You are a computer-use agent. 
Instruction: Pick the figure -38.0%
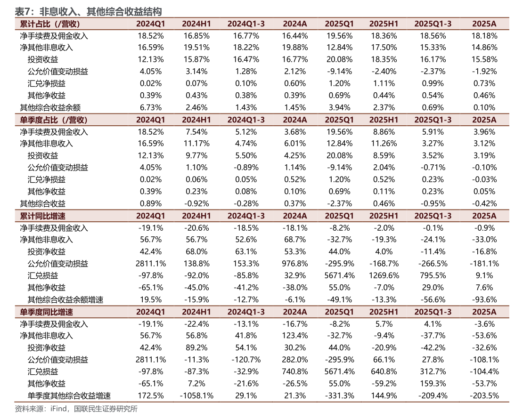[x=295, y=288]
